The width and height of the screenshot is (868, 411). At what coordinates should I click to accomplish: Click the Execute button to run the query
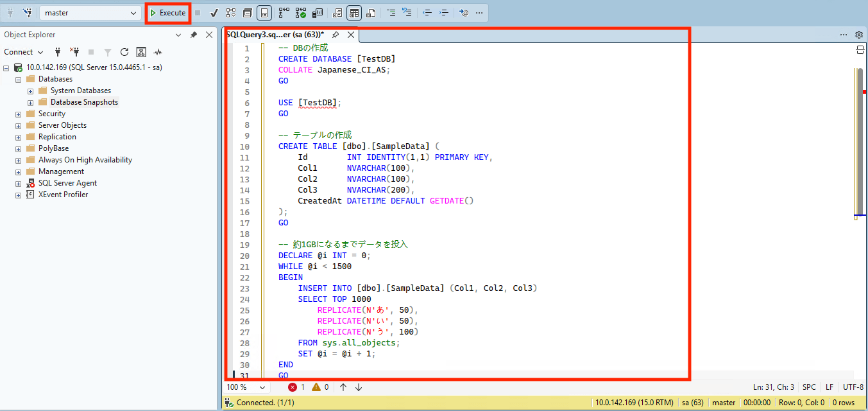[x=167, y=13]
